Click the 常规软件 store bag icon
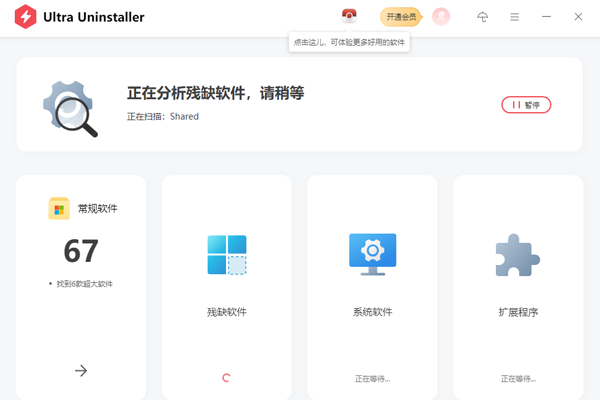Screen dimensions: 600x400 pyautogui.click(x=59, y=208)
